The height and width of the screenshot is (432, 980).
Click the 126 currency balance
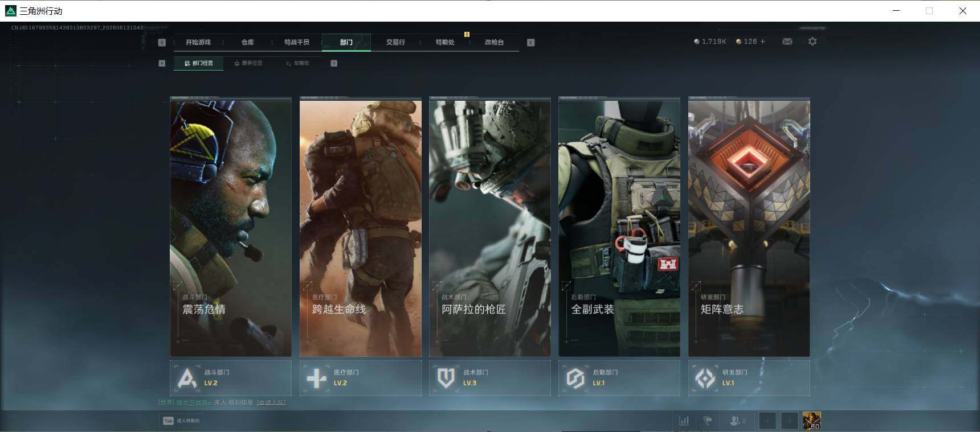coord(747,42)
